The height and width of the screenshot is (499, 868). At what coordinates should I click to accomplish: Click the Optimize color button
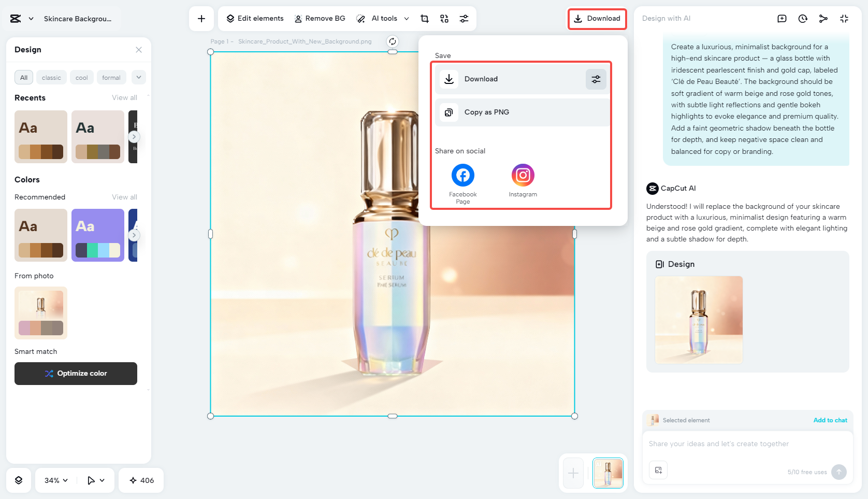tap(76, 373)
